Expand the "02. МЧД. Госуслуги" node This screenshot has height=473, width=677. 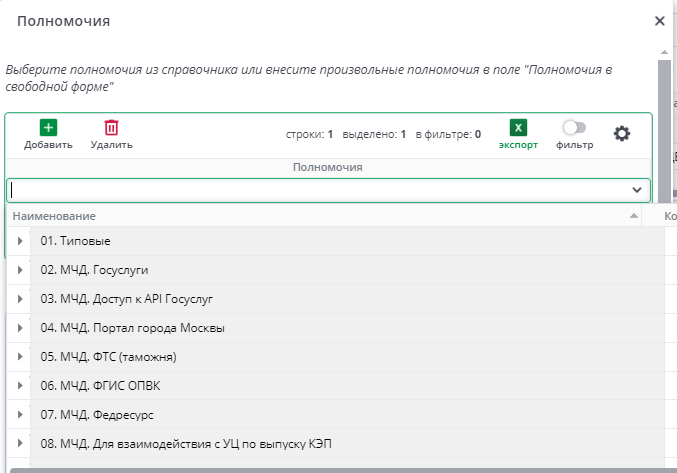coord(20,270)
